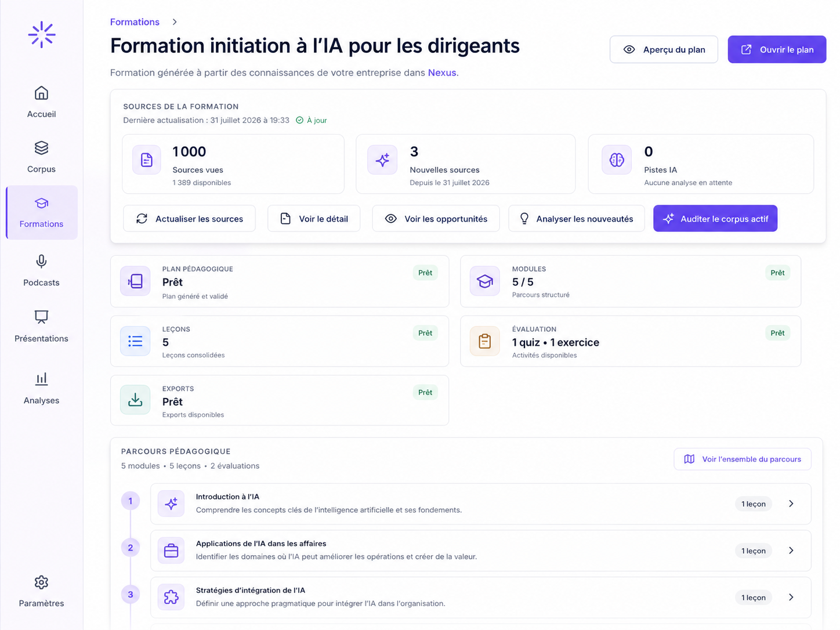Click 1 leçon badge for Stratégies module
This screenshot has height=630, width=840.
(x=754, y=598)
